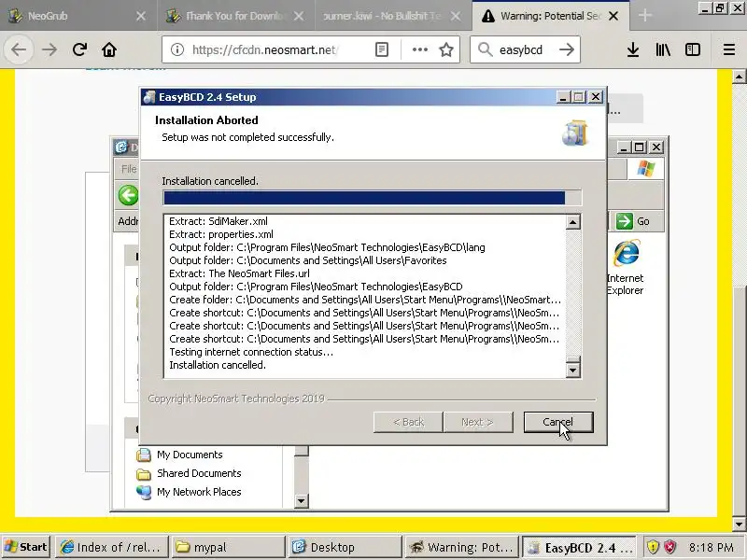Switch to 'Warning: Pot...' taskbar item

(461, 547)
